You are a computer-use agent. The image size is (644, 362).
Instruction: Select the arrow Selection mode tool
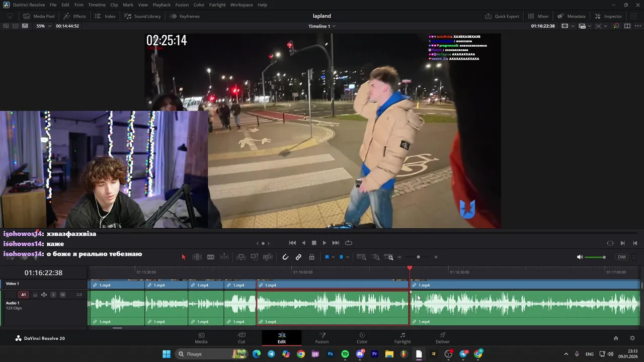point(184,257)
